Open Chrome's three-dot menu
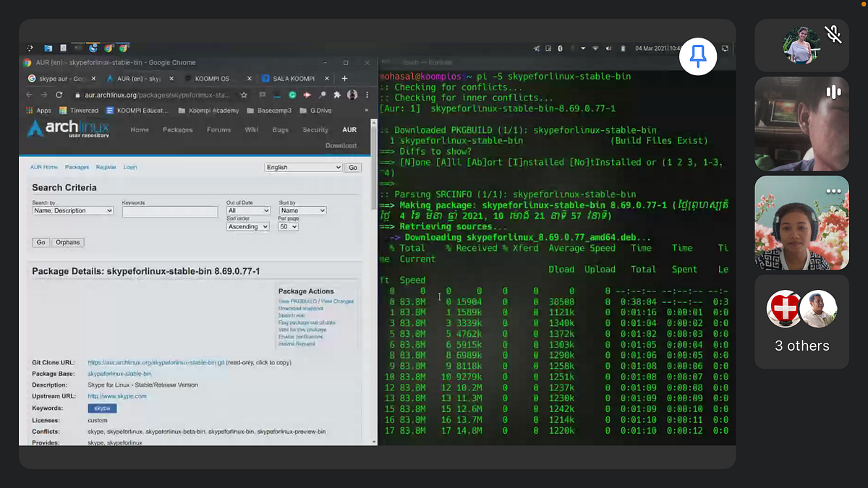The width and height of the screenshot is (868, 488). [x=367, y=95]
